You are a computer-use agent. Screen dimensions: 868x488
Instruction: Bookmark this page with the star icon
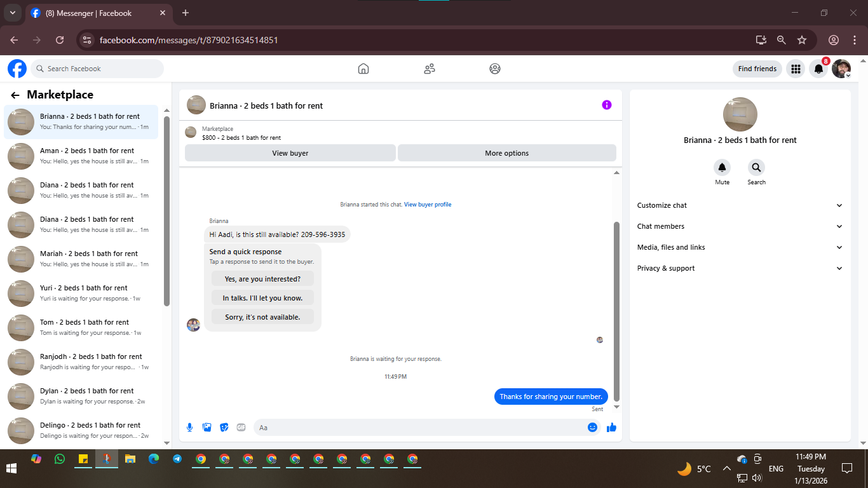pos(802,40)
